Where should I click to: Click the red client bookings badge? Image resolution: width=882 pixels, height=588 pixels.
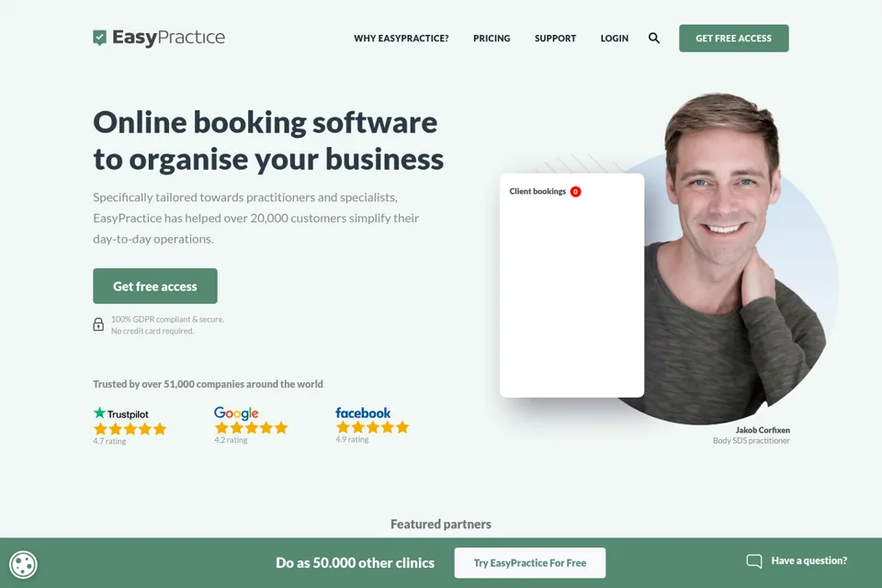tap(575, 192)
